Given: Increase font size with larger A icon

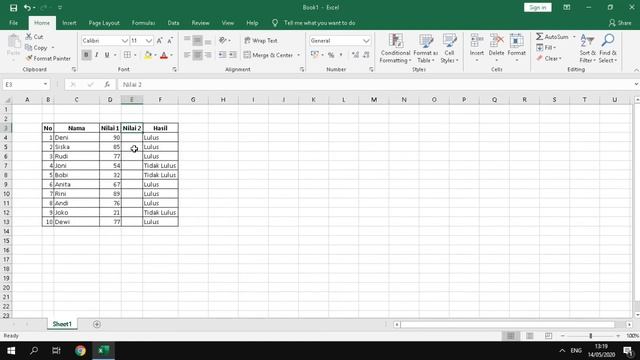Looking at the screenshot, I should [x=160, y=40].
